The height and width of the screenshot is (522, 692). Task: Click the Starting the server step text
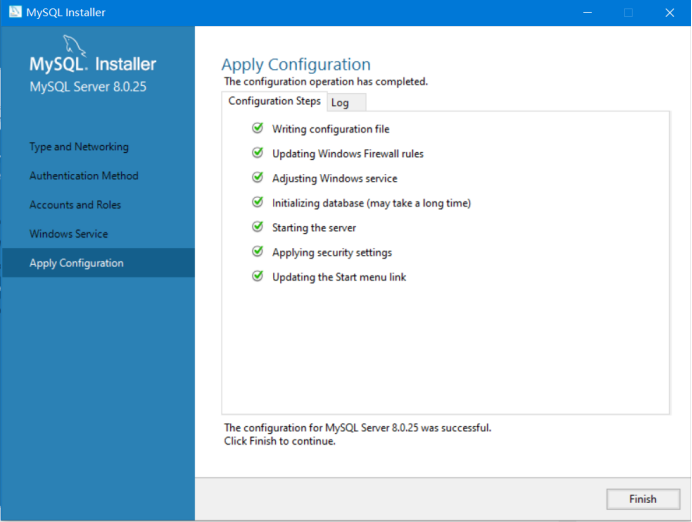point(314,228)
